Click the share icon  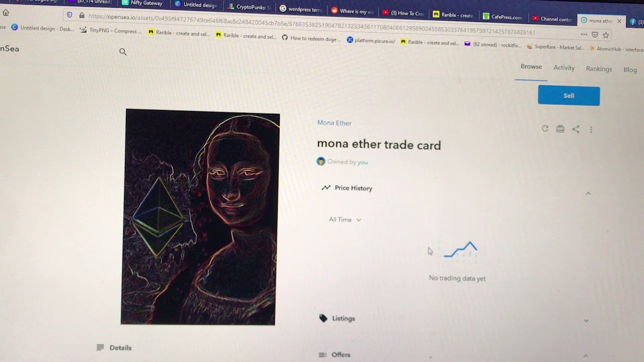tap(576, 129)
